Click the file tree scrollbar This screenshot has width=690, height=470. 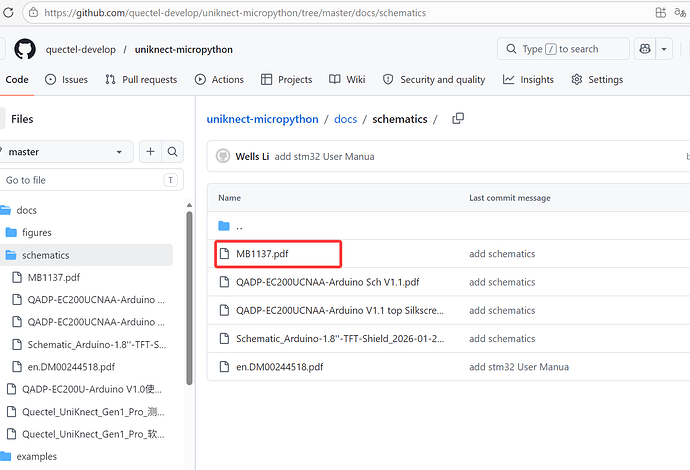[189, 298]
